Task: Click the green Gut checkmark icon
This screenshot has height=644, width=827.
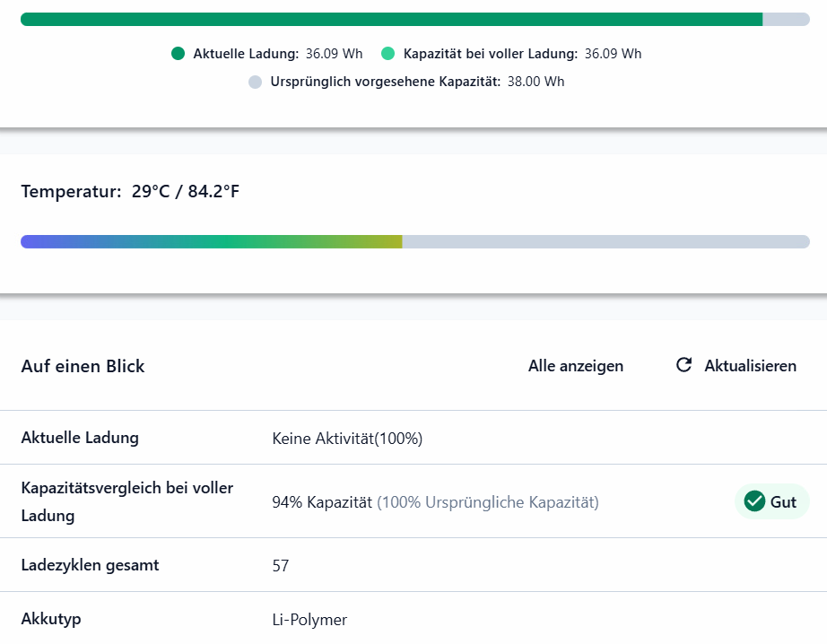Action: pos(754,501)
